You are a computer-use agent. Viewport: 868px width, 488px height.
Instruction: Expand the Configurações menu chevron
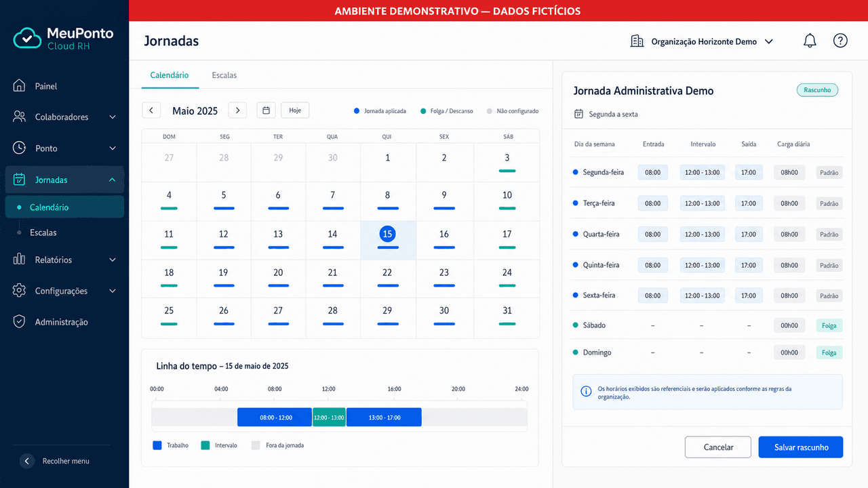click(113, 291)
